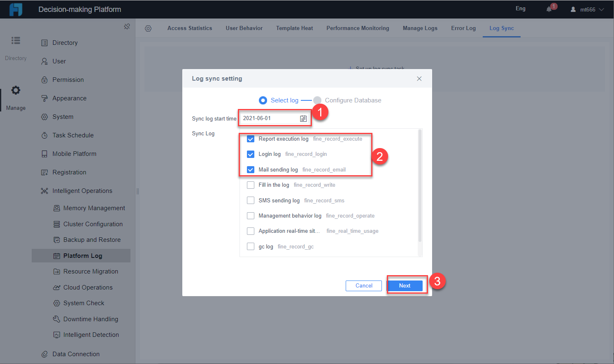Image resolution: width=614 pixels, height=364 pixels.
Task: Open the Access Statistics tab
Action: tap(190, 28)
